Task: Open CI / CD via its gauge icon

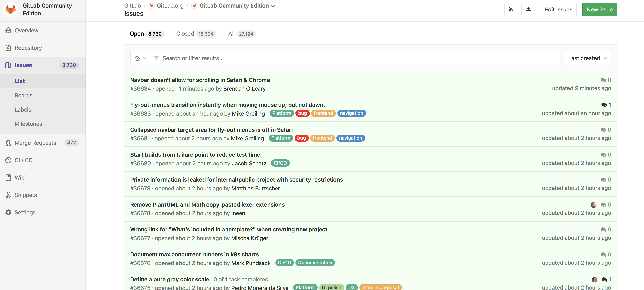Action: 8,160
